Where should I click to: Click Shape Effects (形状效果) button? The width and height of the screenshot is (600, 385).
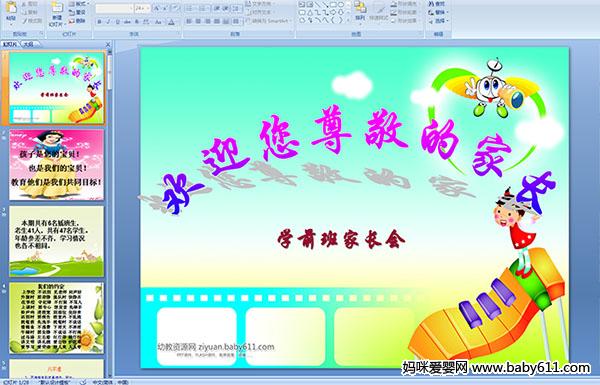tap(404, 21)
